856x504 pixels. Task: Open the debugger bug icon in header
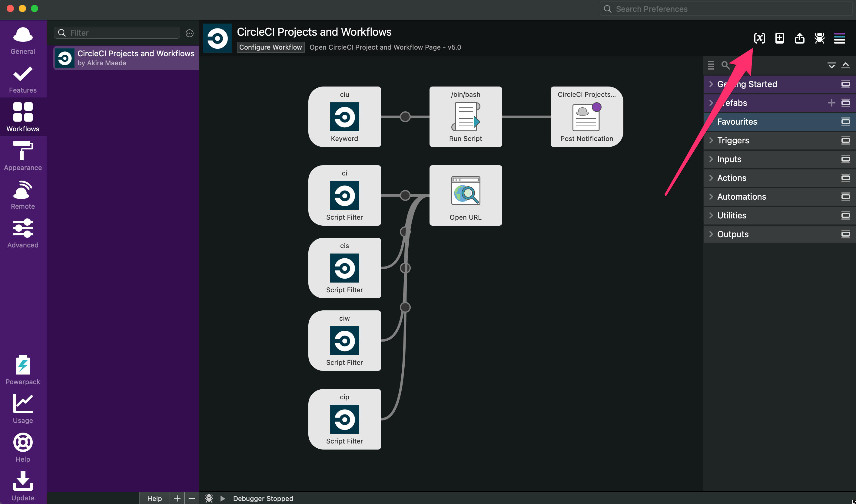click(819, 38)
